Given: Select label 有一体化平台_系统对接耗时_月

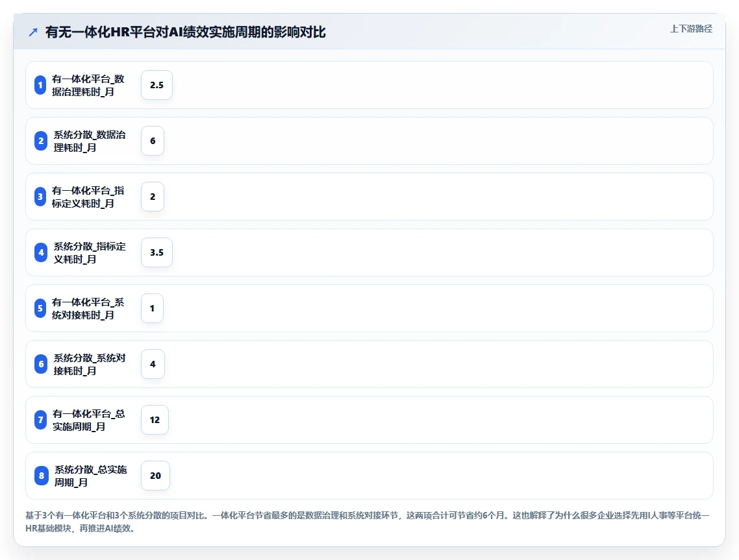Looking at the screenshot, I should point(88,308).
